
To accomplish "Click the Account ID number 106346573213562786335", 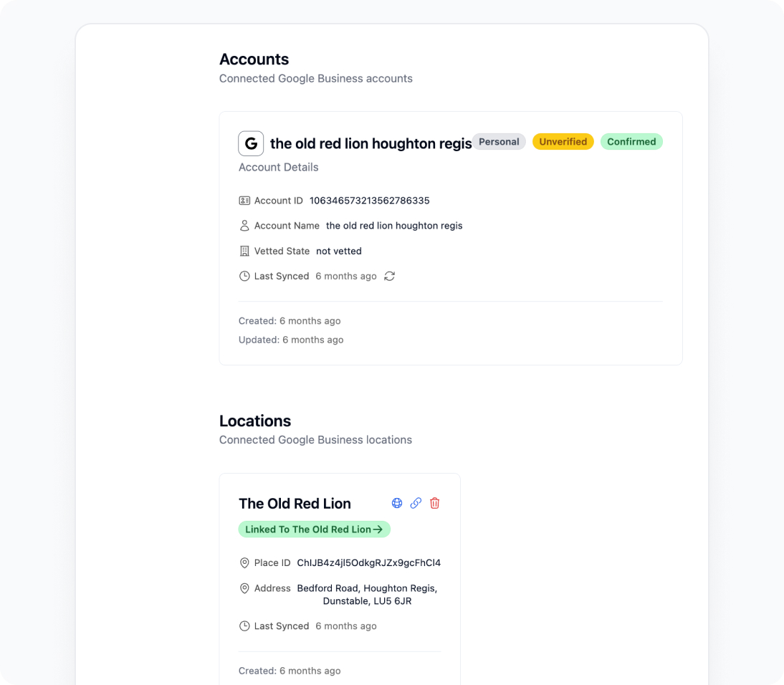I will pos(370,201).
